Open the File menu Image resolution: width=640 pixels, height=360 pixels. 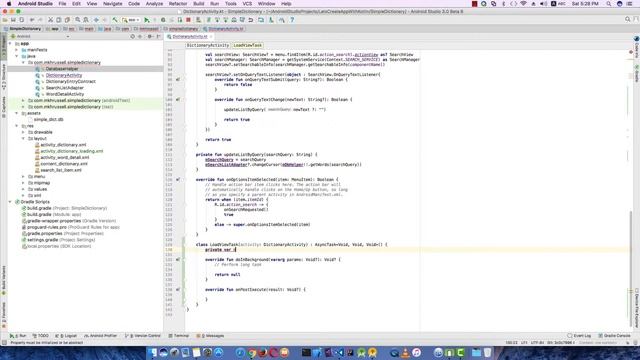[62, 4]
